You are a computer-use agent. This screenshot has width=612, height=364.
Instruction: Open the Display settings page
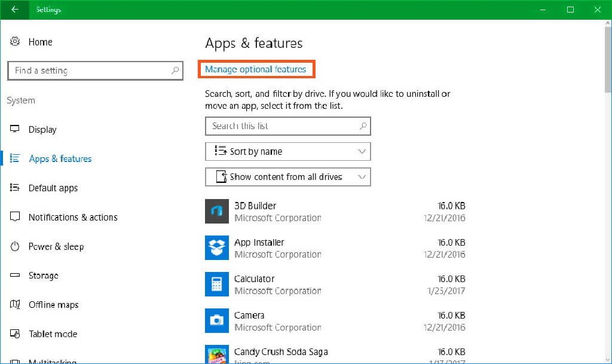click(x=42, y=130)
